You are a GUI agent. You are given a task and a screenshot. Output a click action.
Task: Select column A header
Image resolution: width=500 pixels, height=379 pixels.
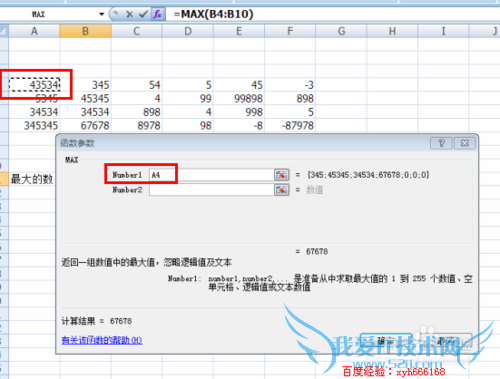tap(34, 31)
